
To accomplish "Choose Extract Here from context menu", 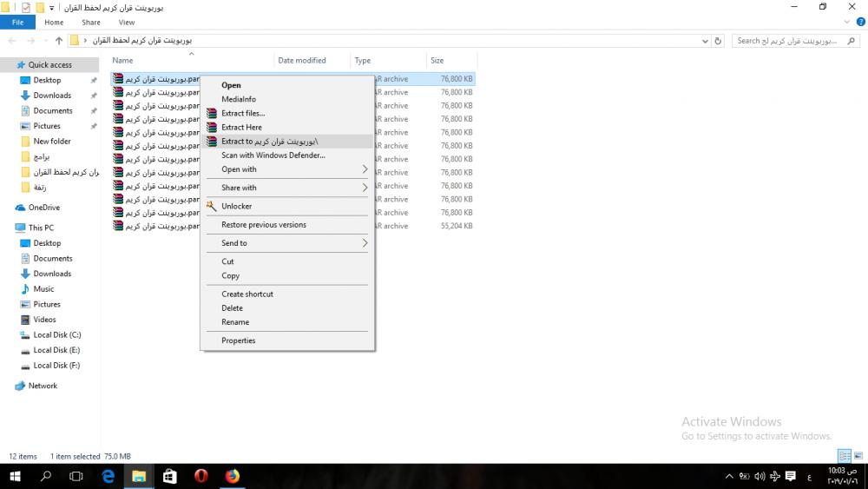I will tap(241, 127).
